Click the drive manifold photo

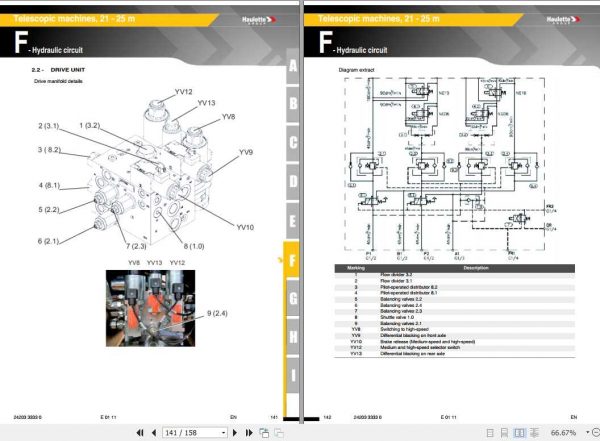click(150, 308)
